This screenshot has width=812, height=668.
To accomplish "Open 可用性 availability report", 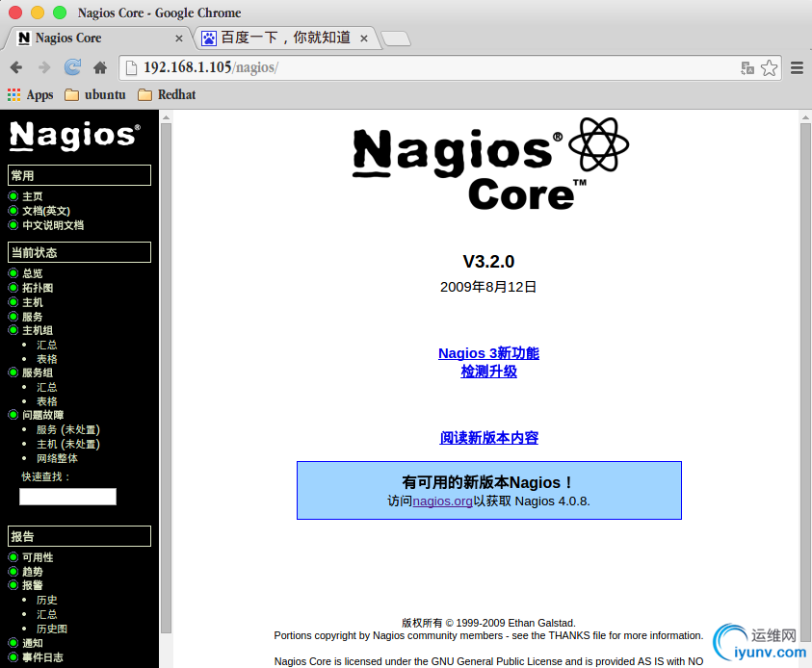I will click(x=38, y=557).
